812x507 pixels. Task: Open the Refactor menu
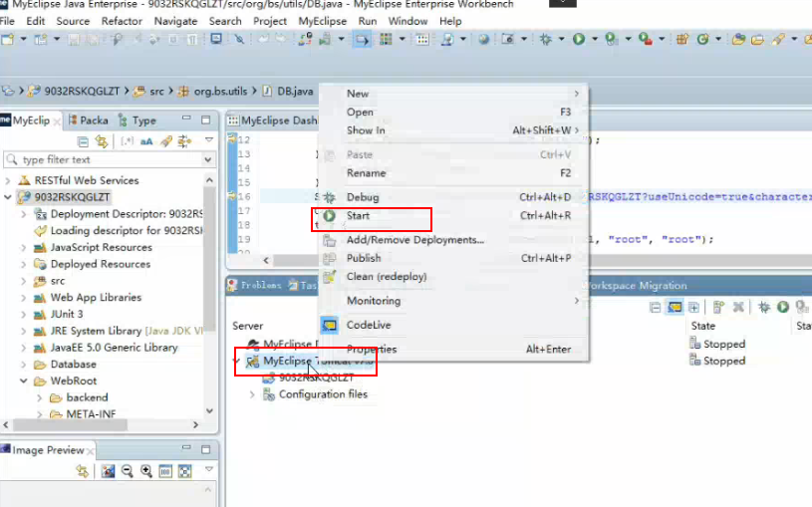tap(122, 21)
